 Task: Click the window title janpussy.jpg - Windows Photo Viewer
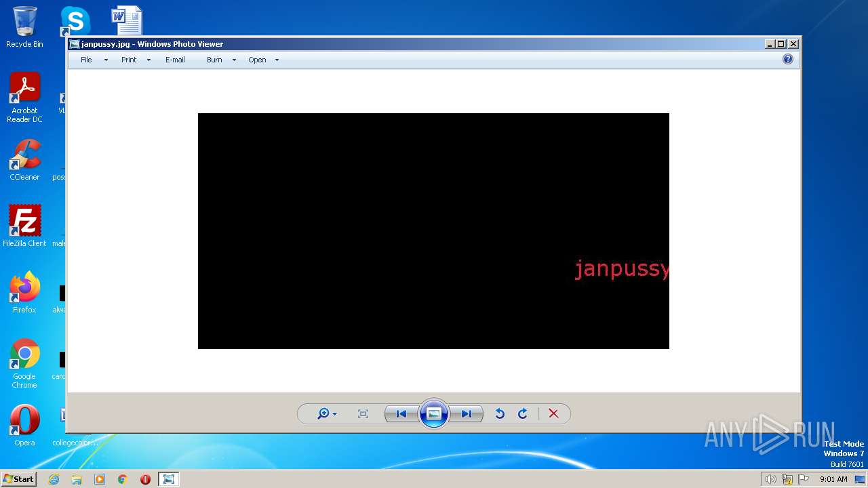[x=152, y=44]
